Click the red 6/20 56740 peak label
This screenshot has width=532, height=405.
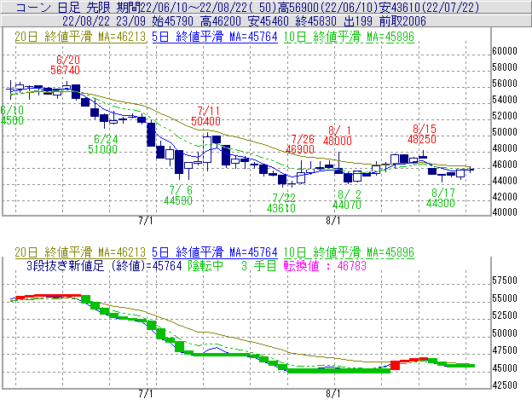click(x=65, y=65)
